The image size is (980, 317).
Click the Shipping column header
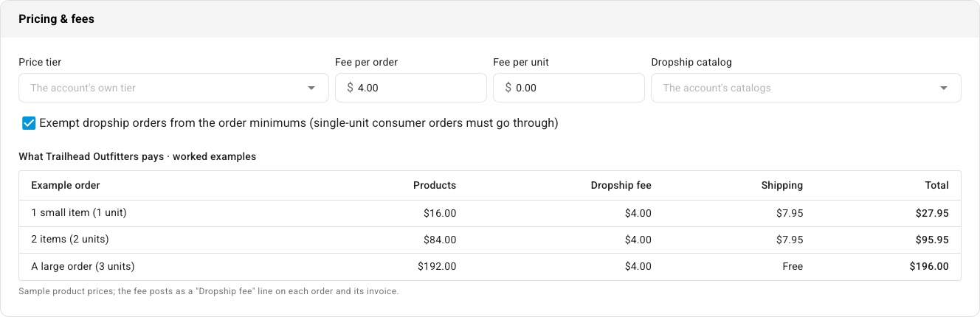(782, 185)
